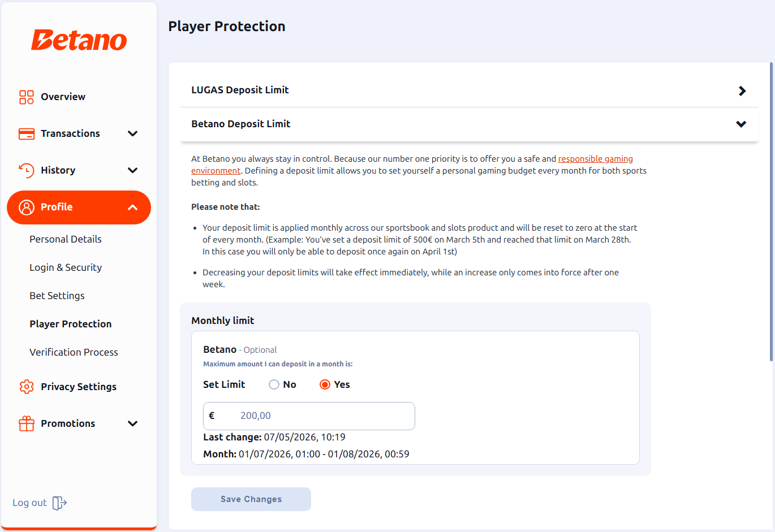Screen dimensions: 775x532
Task: Expand the LUGAS Deposit Limit arrow
Action: click(742, 91)
